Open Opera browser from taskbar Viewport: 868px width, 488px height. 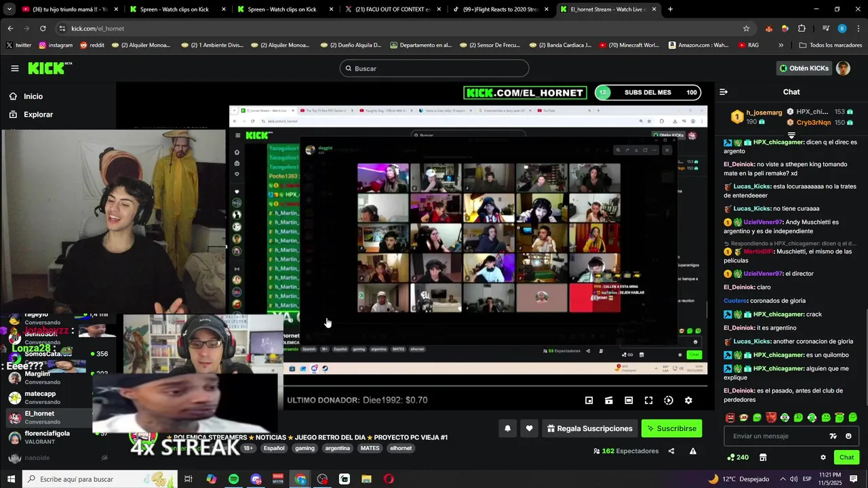(x=389, y=479)
